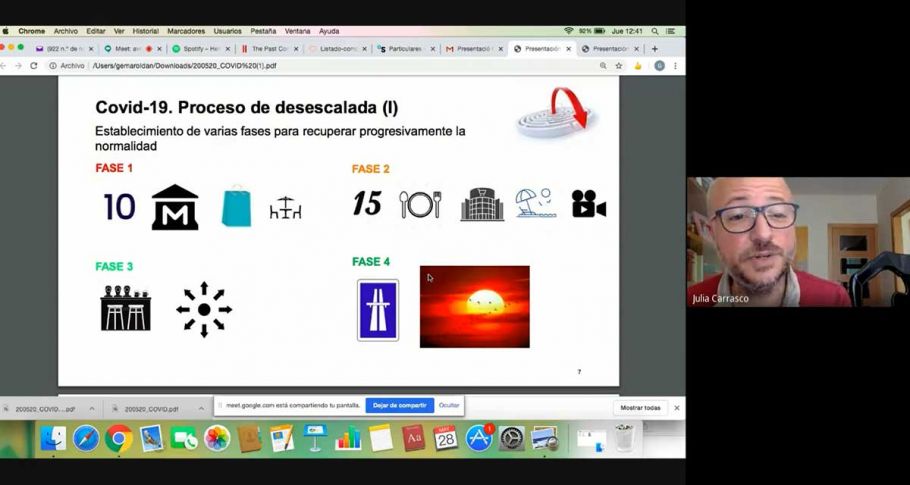Click the sunset image on the slide
Screen dimensions: 910x485
pos(474,306)
